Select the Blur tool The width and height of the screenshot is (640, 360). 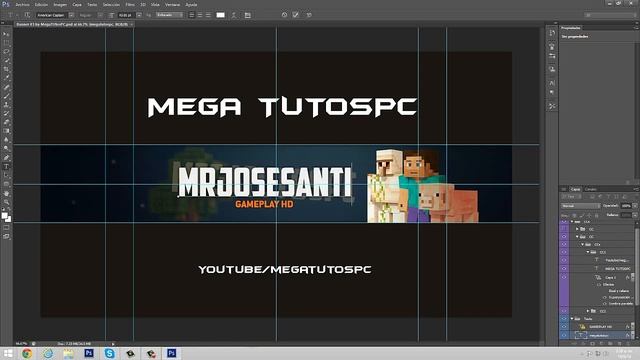(6, 140)
